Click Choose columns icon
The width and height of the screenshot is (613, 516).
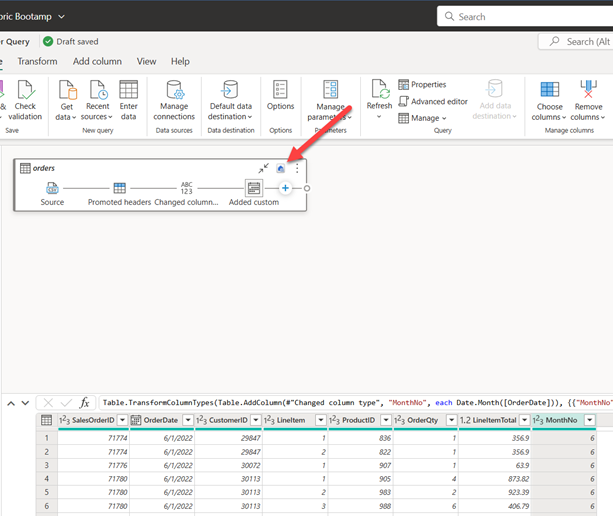pyautogui.click(x=550, y=90)
